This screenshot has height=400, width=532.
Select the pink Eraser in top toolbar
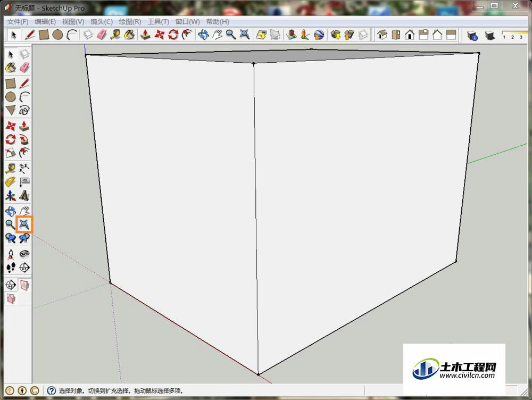coord(102,35)
